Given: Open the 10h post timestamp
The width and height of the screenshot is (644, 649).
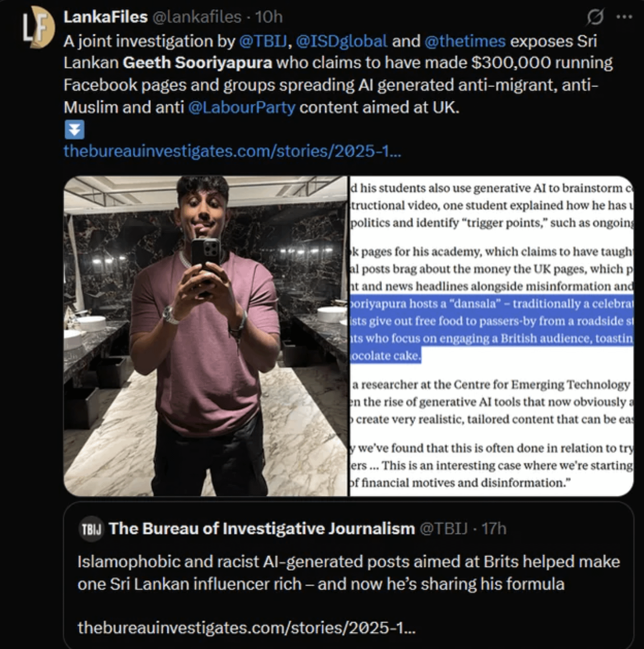Looking at the screenshot, I should click(269, 17).
